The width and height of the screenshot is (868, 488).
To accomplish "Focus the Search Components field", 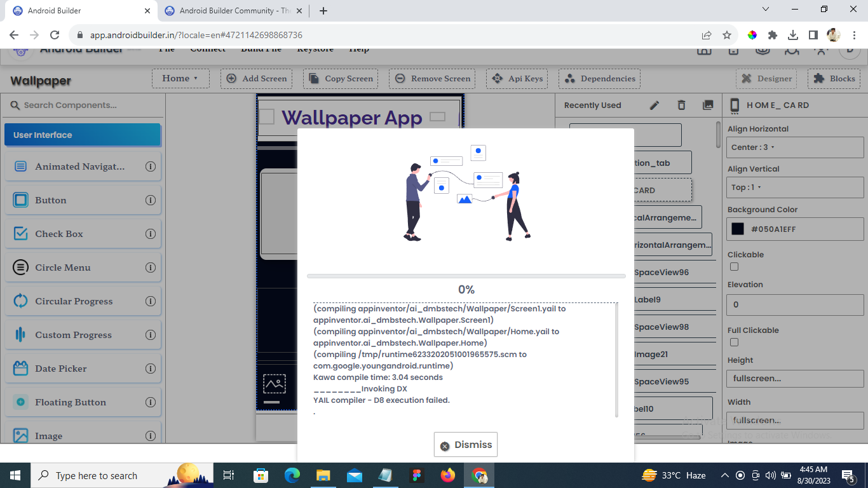I will pos(83,105).
